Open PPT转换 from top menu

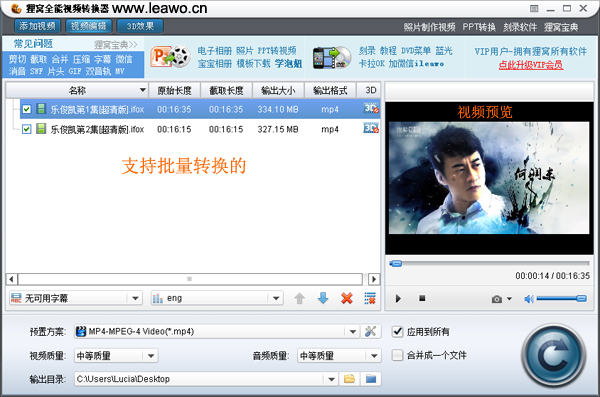479,27
